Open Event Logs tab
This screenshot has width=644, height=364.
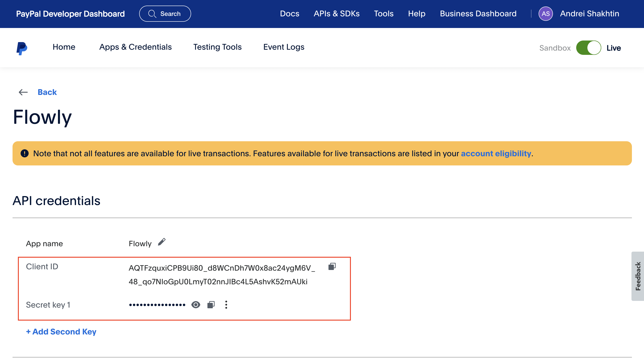coord(284,47)
